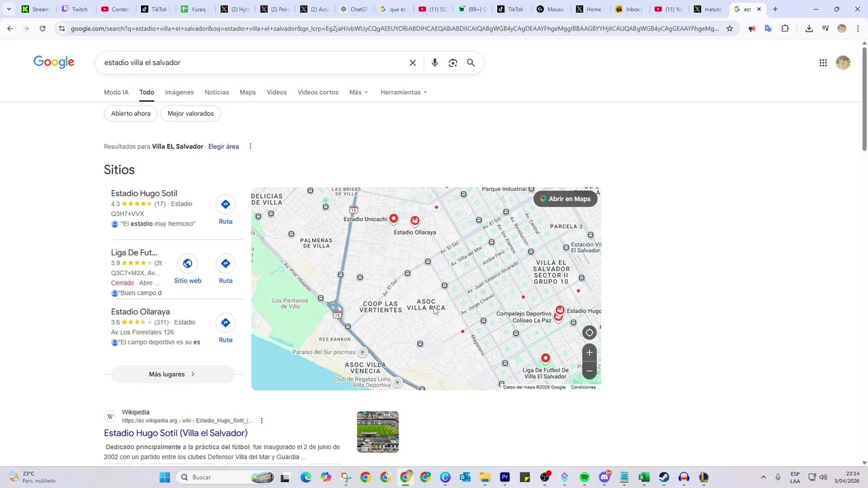Switch to Imágenes tab
Image resolution: width=868 pixels, height=488 pixels.
coord(179,92)
